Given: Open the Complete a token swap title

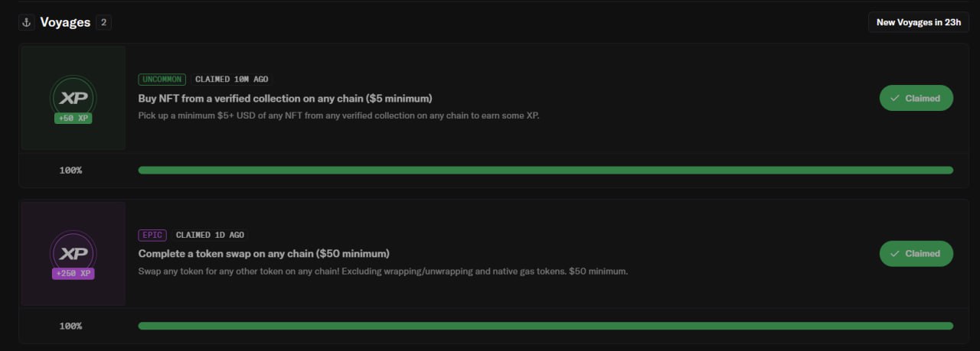Looking at the screenshot, I should (x=264, y=254).
